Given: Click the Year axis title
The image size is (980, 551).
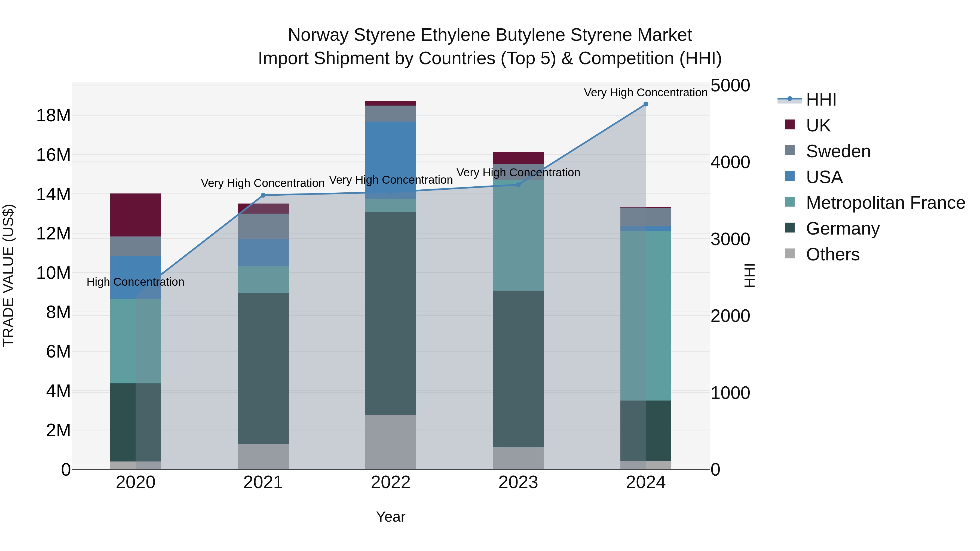Looking at the screenshot, I should [x=391, y=517].
